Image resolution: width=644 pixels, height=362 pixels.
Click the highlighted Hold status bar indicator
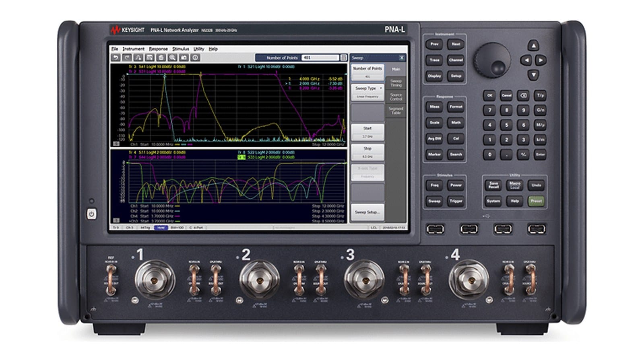click(x=161, y=228)
